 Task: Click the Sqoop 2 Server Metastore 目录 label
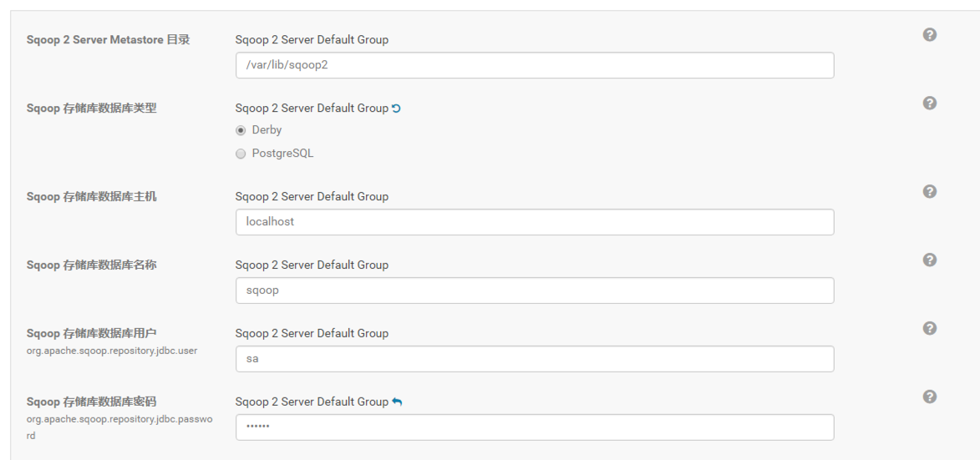coord(109,40)
